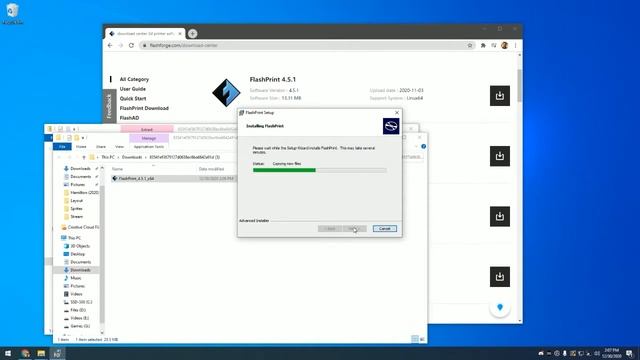
Task: Select pinned Documents in Quick access
Action: coord(81,176)
